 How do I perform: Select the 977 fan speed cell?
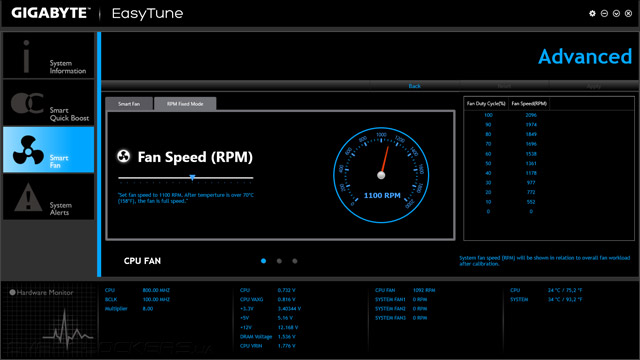pyautogui.click(x=531, y=182)
